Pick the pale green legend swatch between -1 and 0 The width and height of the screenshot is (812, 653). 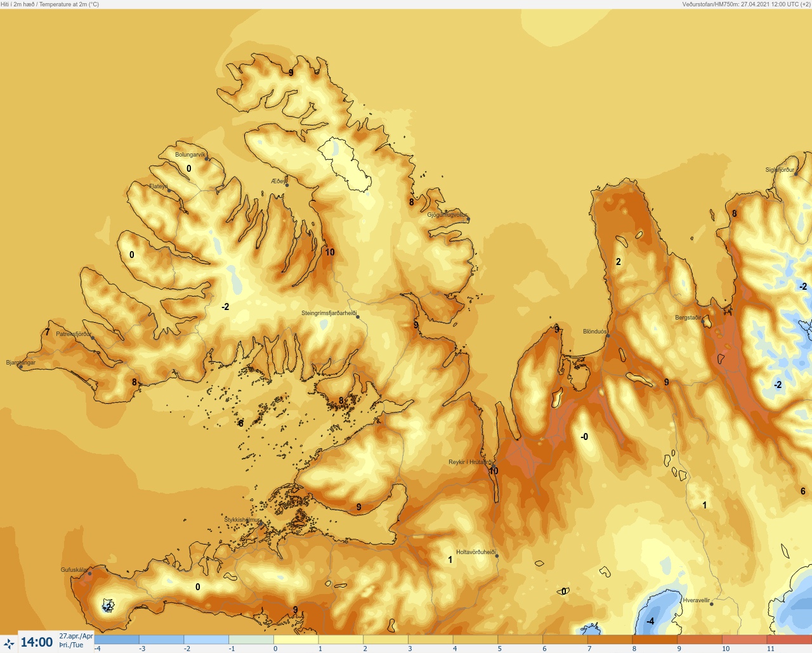point(251,640)
